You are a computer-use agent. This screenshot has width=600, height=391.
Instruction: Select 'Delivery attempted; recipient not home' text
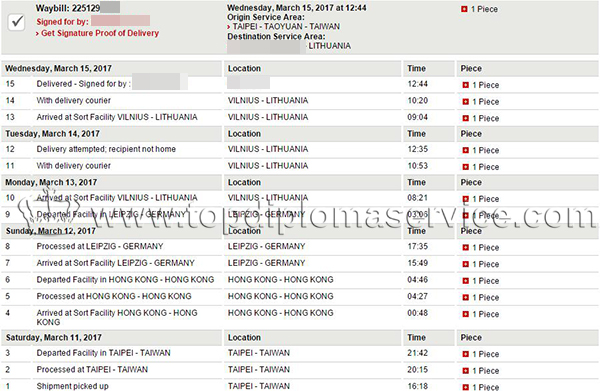click(106, 149)
